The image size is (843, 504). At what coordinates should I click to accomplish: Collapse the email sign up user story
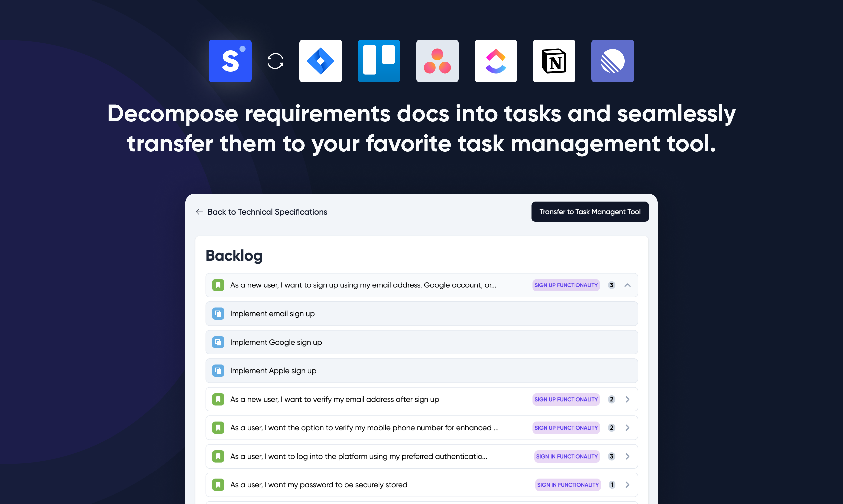627,285
